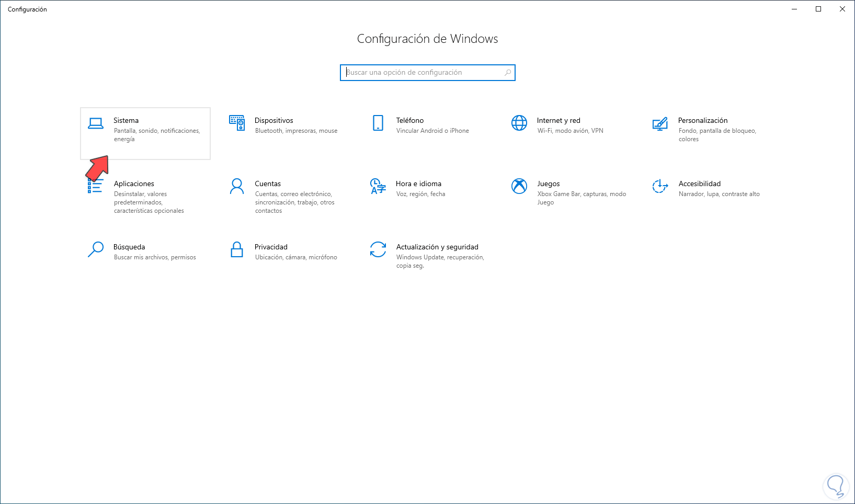Go to the Juegos title
The height and width of the screenshot is (504, 855).
549,184
